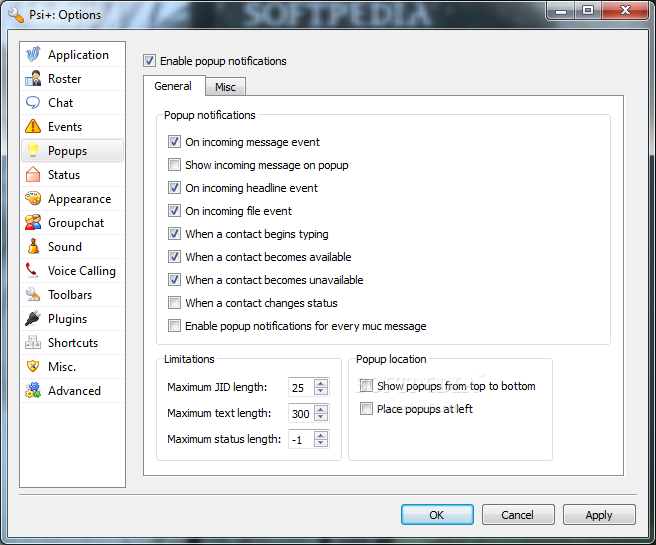Viewport: 656px width, 545px height.
Task: Select the Advanced category label
Action: click(74, 391)
